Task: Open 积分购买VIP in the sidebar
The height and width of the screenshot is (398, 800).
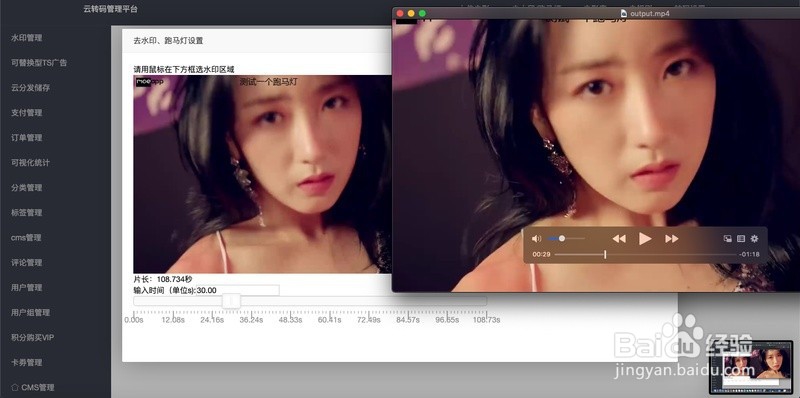Action: click(33, 338)
